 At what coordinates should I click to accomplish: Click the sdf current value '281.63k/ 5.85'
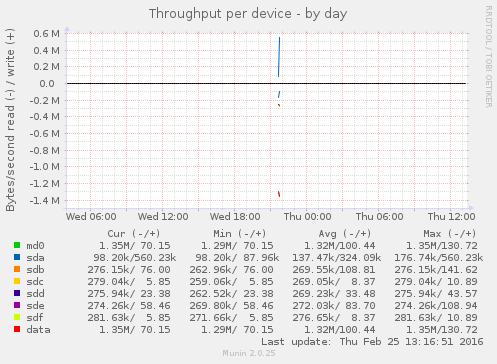[129, 318]
